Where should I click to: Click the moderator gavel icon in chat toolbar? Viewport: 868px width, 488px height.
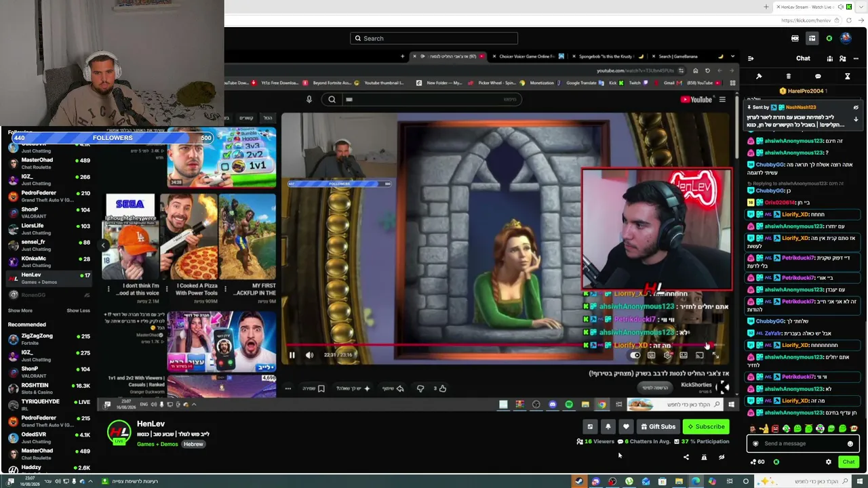point(759,77)
